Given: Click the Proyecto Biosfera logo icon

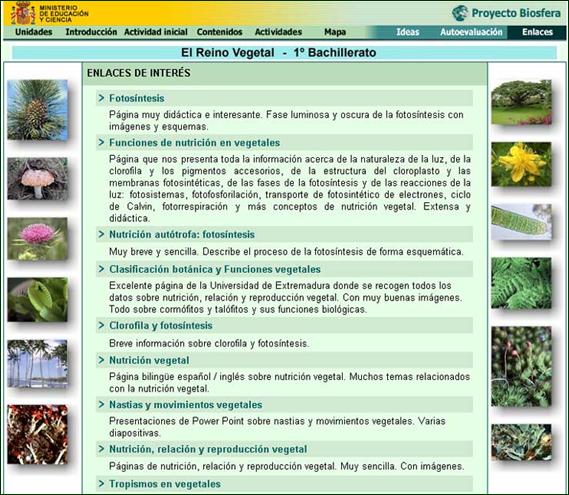Looking at the screenshot, I should click(x=460, y=13).
